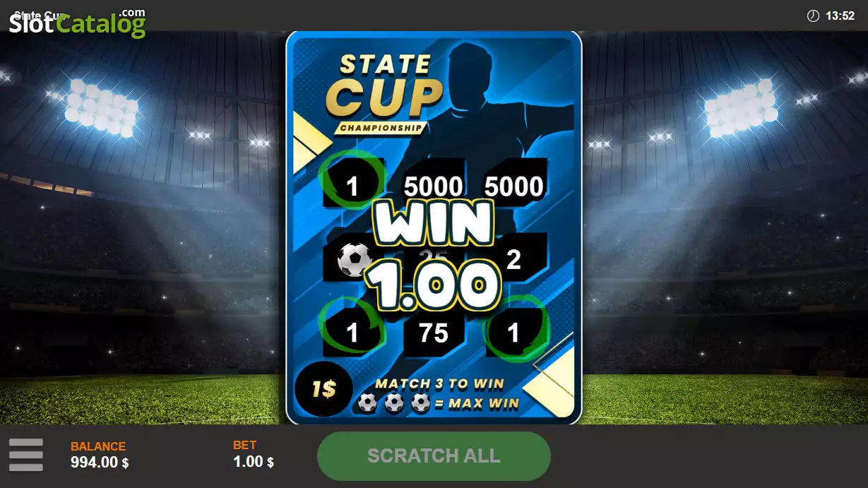Select the soccer ball scratch cell
This screenshot has width=868, height=488.
click(354, 260)
